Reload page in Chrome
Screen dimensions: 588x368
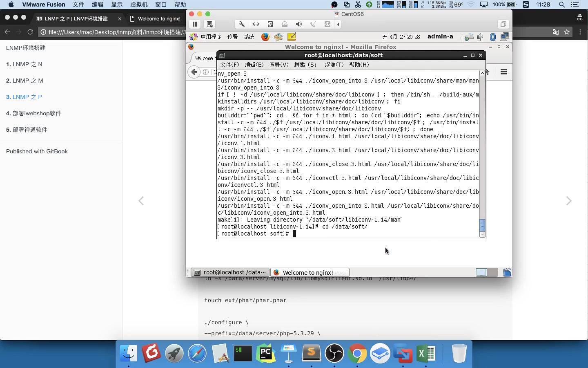pyautogui.click(x=30, y=32)
